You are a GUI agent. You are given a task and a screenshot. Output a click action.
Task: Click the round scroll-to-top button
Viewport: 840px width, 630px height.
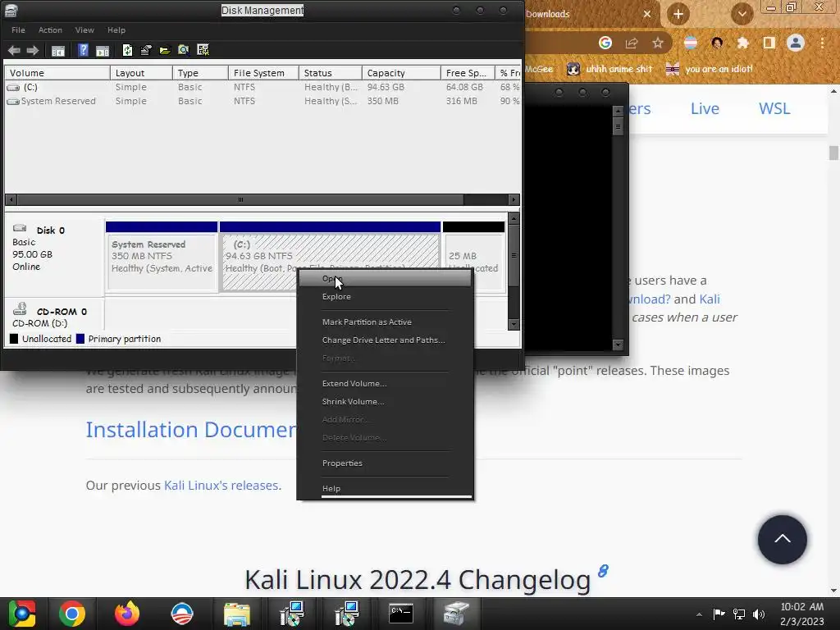(782, 540)
